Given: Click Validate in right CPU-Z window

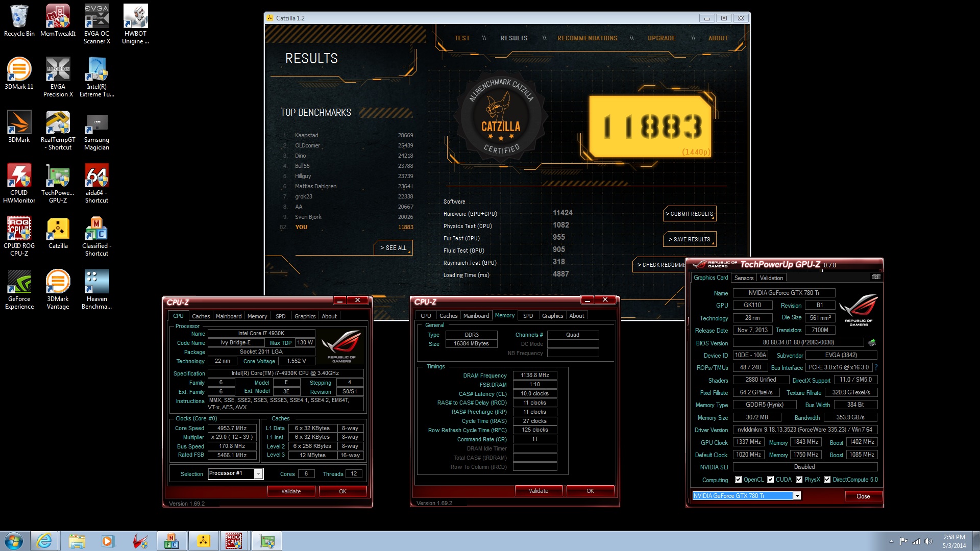Looking at the screenshot, I should coord(538,491).
